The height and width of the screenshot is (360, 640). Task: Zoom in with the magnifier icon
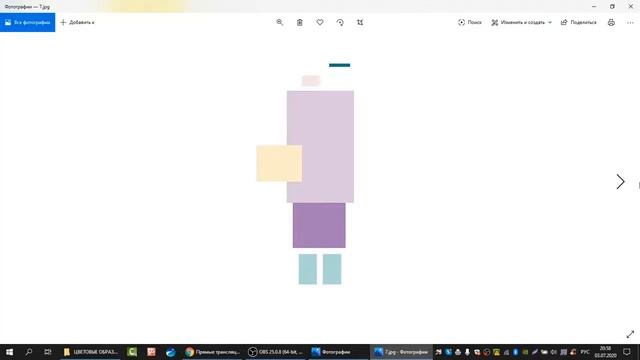pyautogui.click(x=280, y=22)
